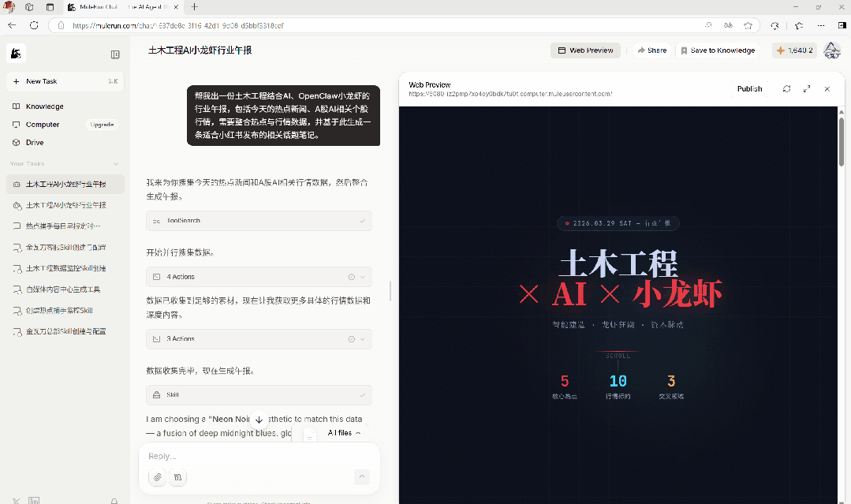Send reply with arrow-up button

point(361,477)
